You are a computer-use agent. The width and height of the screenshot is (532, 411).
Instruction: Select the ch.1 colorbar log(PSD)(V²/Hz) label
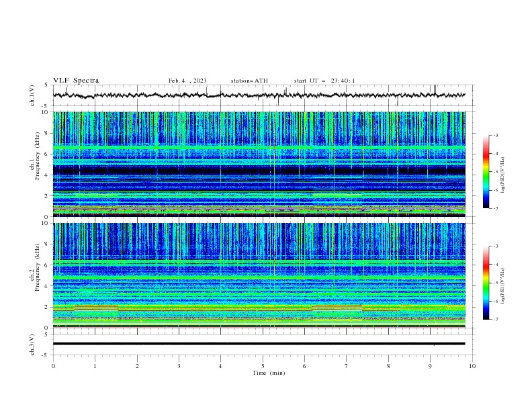tap(503, 175)
